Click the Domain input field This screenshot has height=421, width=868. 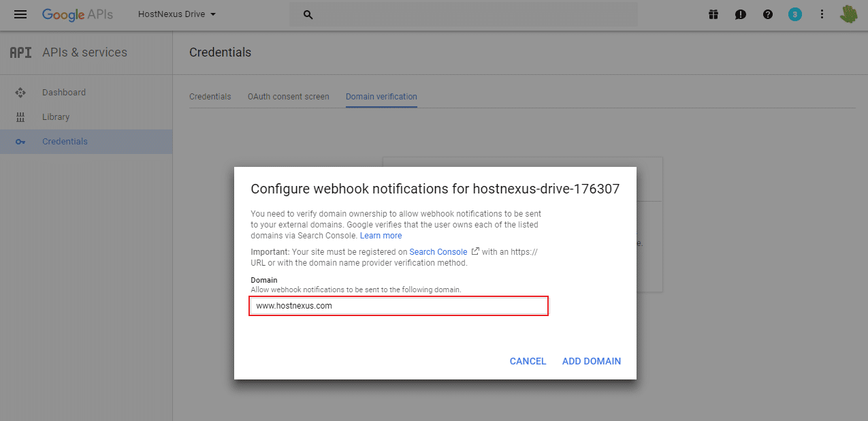pyautogui.click(x=399, y=306)
